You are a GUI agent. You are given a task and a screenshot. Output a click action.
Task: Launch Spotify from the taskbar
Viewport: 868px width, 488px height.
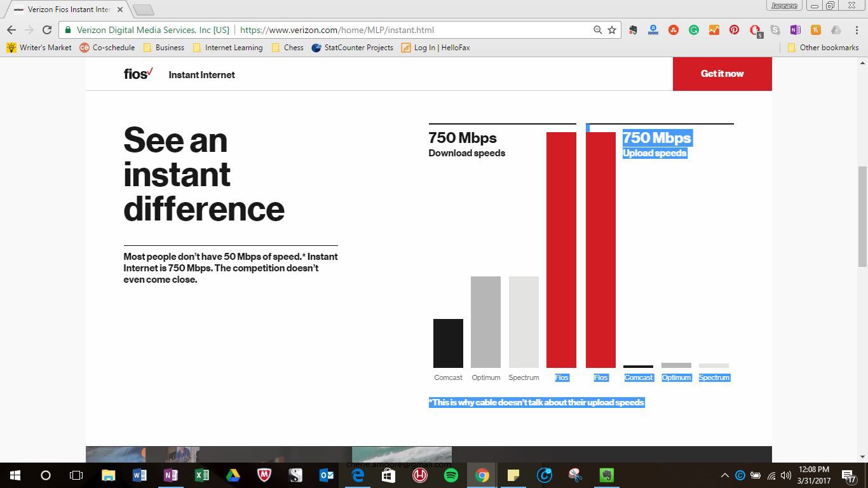click(x=451, y=475)
